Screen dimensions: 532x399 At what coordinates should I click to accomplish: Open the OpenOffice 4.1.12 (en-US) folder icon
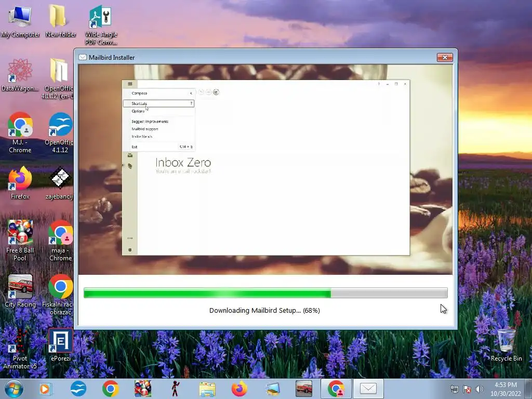[58, 79]
